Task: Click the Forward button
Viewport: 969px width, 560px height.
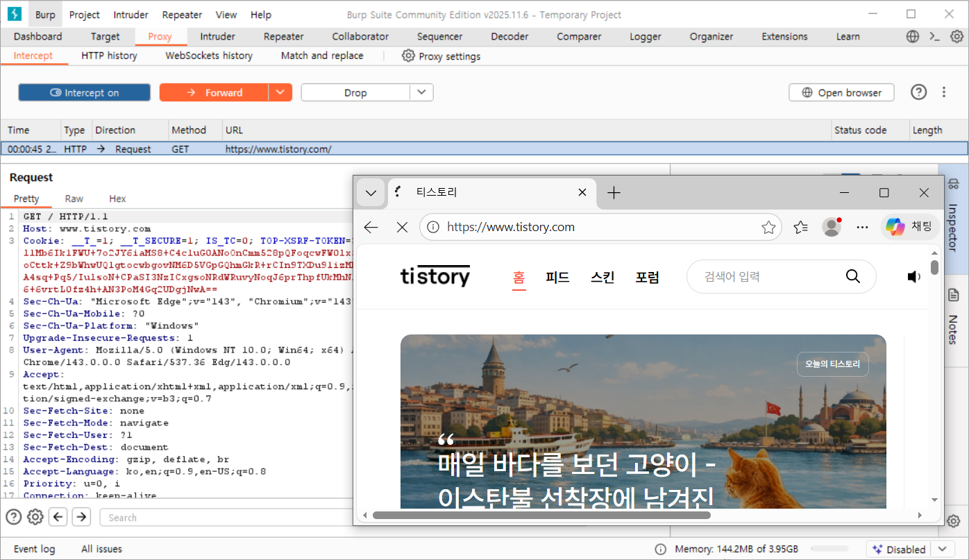Action: click(214, 92)
